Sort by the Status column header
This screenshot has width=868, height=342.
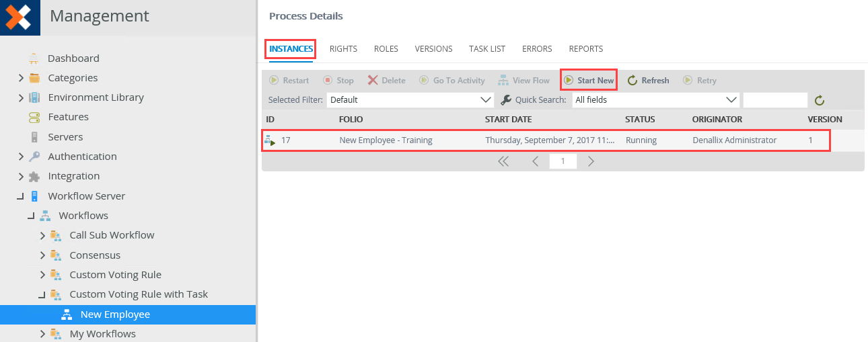[640, 120]
